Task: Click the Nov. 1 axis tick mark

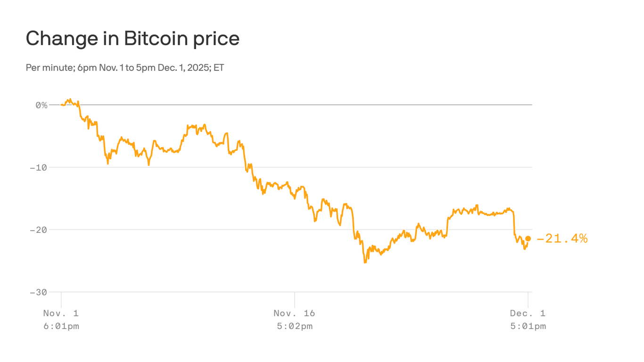Action: [61, 299]
